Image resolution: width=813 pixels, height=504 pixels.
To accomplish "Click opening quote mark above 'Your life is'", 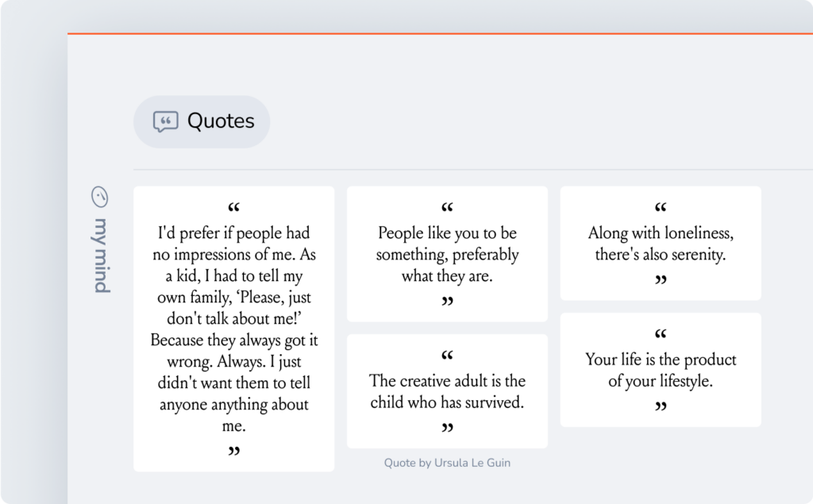I will pyautogui.click(x=661, y=335).
